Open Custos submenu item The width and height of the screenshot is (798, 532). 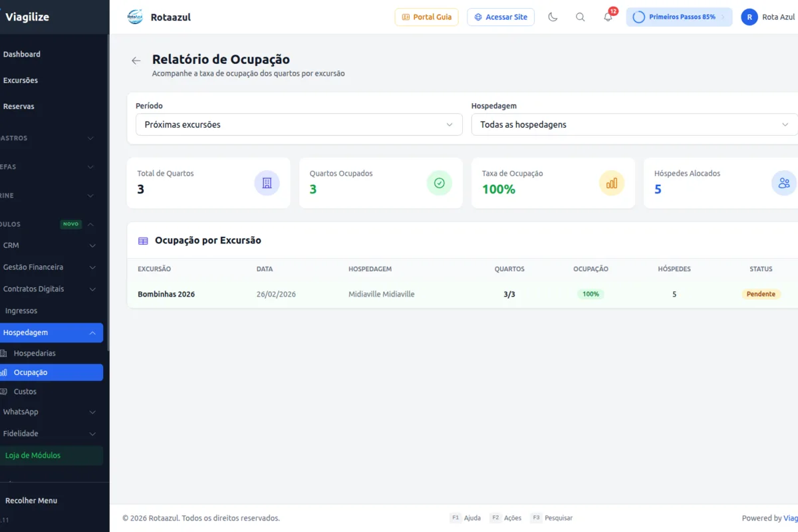pyautogui.click(x=25, y=392)
